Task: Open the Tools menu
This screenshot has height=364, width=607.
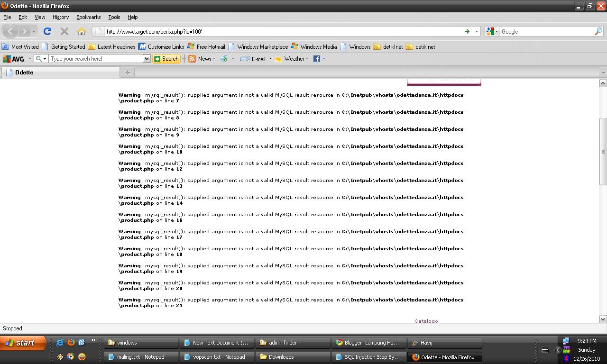Action: 114,17
